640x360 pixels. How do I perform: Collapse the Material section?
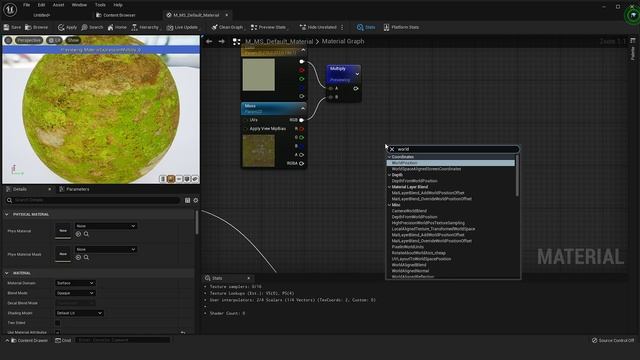(7, 273)
